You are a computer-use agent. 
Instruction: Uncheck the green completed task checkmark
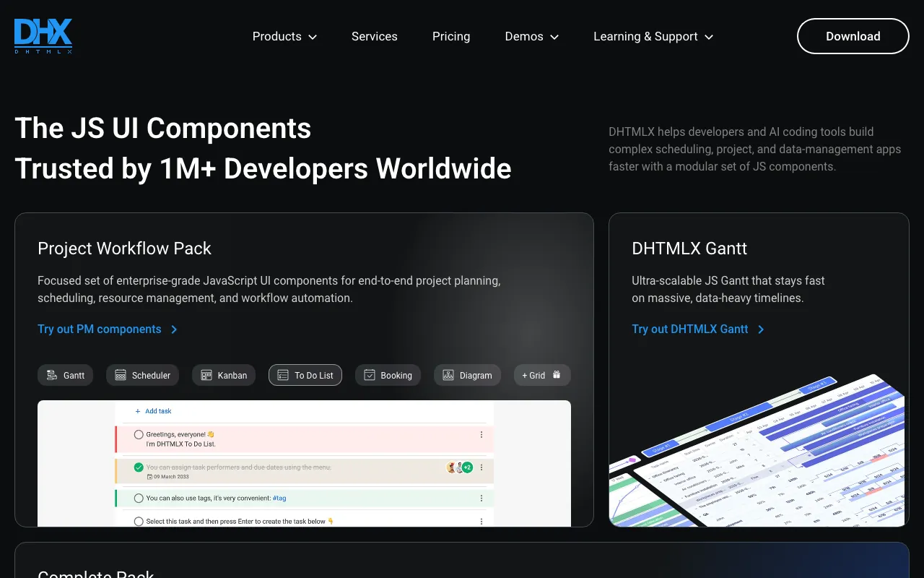[139, 467]
